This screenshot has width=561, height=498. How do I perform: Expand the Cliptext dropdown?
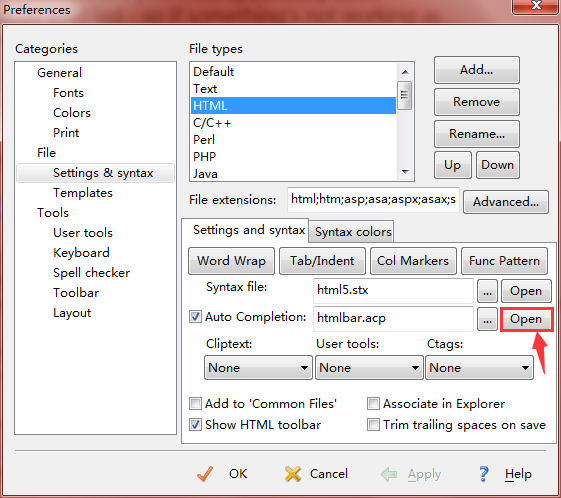258,367
